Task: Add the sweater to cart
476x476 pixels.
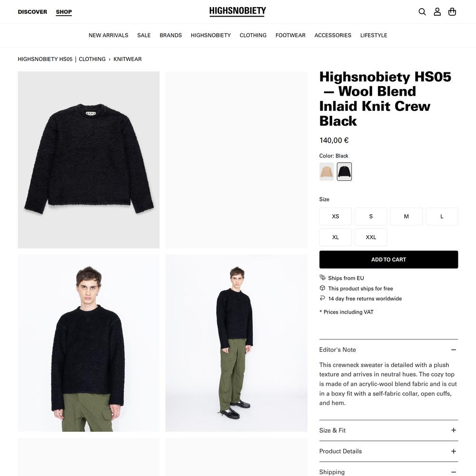Action: click(x=388, y=259)
